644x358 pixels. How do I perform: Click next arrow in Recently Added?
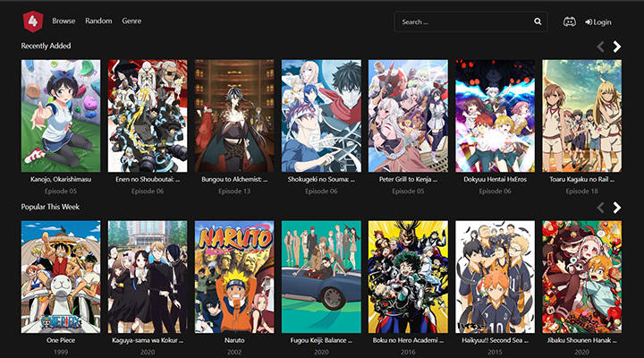tap(617, 47)
